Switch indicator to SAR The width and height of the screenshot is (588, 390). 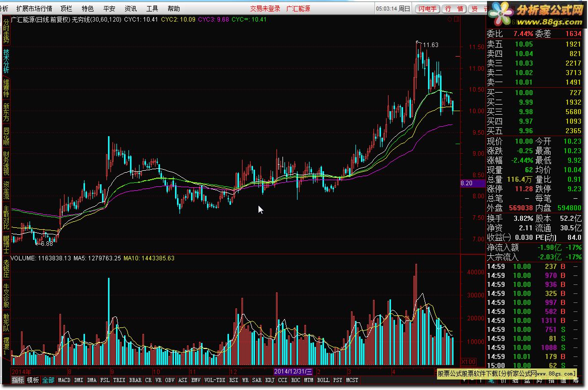point(257,380)
